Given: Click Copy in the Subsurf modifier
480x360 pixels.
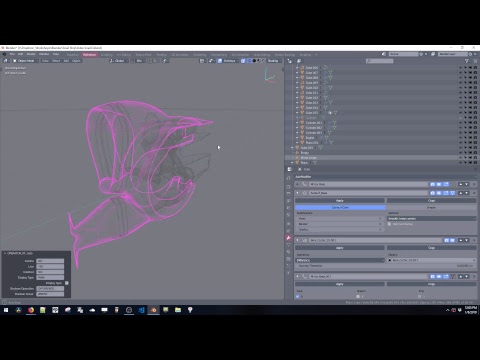Looking at the screenshot, I should tap(431, 201).
